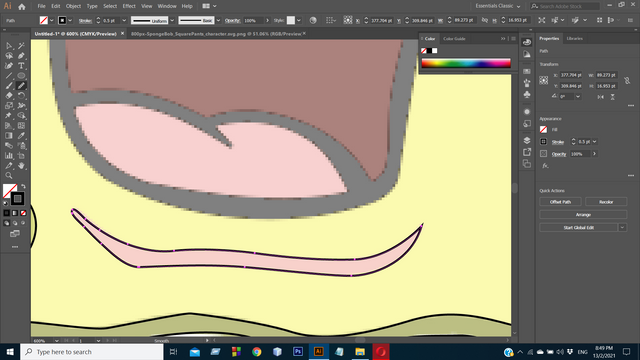Image resolution: width=640 pixels, height=360 pixels.
Task: Swap fill and stroke colors arrow
Action: tap(23, 187)
